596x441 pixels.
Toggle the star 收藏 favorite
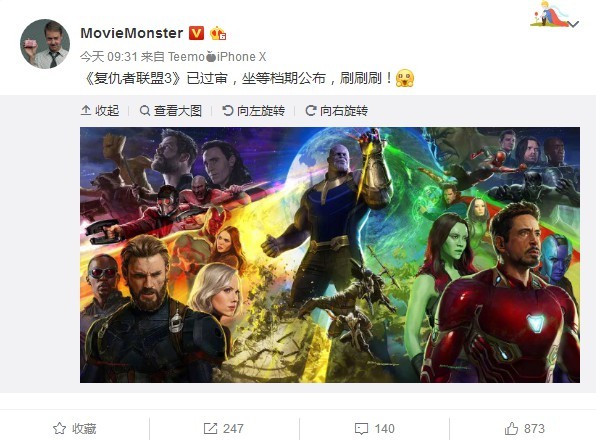(x=74, y=429)
